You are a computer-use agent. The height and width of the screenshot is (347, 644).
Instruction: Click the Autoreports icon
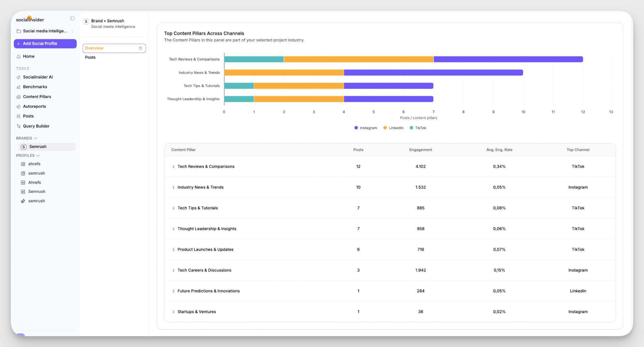coord(19,107)
